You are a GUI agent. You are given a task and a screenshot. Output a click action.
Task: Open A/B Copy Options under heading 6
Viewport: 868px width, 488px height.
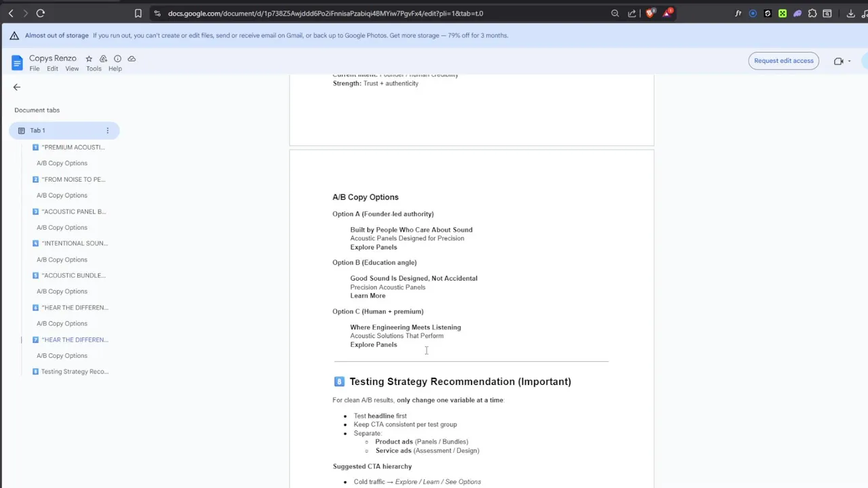62,323
